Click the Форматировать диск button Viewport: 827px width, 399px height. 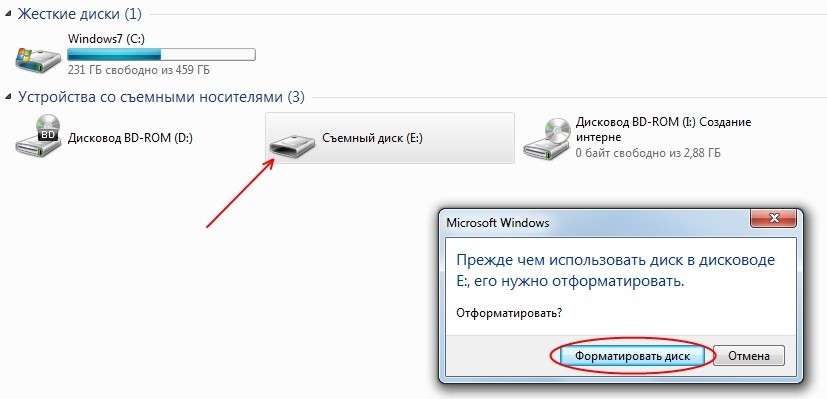click(x=632, y=356)
